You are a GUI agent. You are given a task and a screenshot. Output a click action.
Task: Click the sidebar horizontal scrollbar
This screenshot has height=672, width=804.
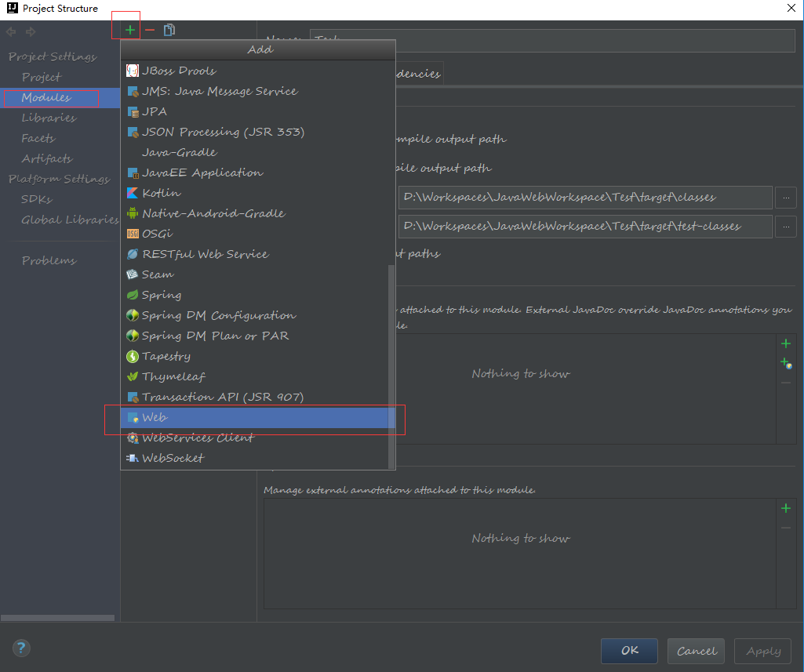(x=57, y=618)
